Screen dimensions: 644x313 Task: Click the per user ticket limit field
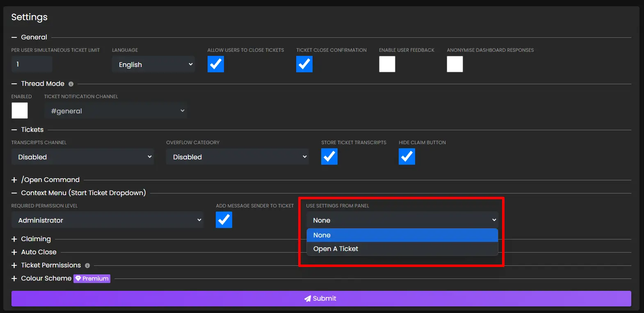32,64
